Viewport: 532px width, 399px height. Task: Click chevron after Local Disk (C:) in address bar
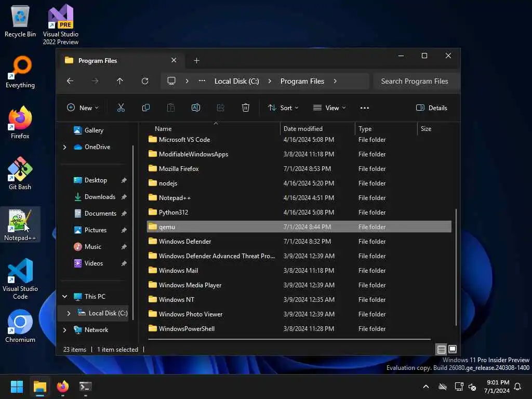coord(270,81)
